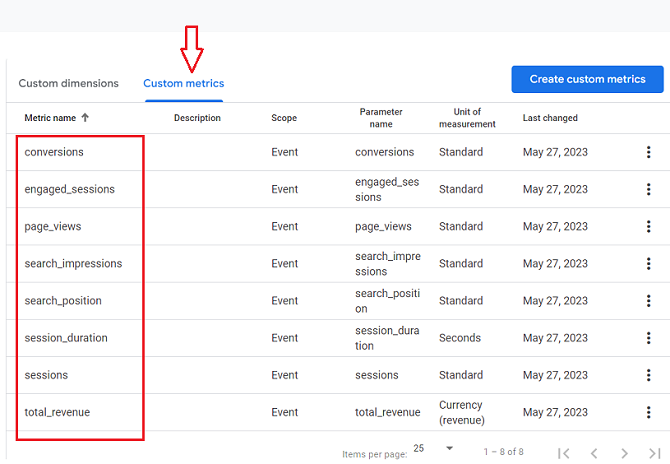Image resolution: width=670 pixels, height=464 pixels.
Task: Click the Create custom metrics button
Action: click(x=588, y=79)
